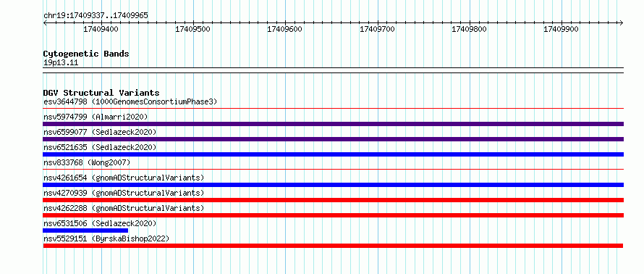Select the nsv6599077 Sedlazeck2020 variant label
This screenshot has height=274, width=644.
(100, 132)
